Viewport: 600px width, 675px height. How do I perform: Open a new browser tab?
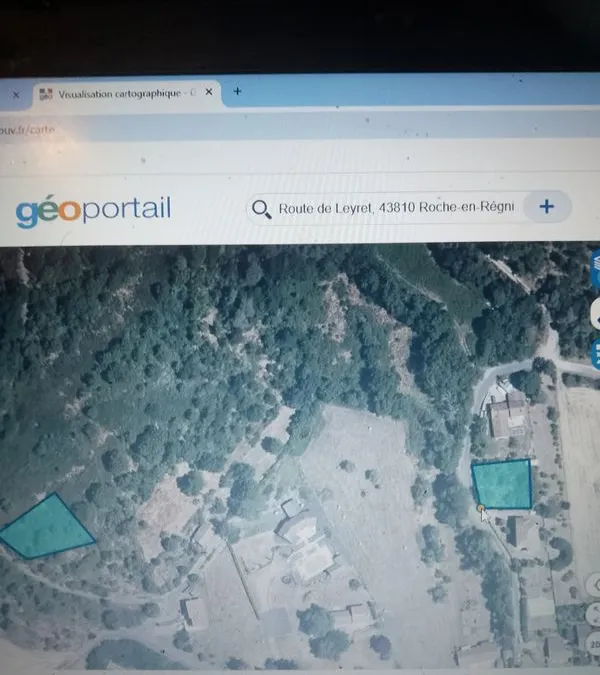click(237, 91)
